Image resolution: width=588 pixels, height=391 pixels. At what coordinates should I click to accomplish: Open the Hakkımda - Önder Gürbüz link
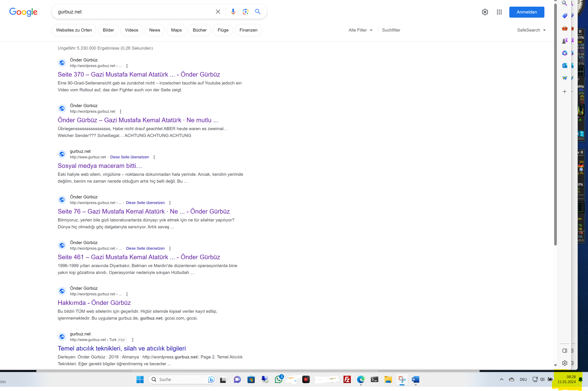(94, 302)
